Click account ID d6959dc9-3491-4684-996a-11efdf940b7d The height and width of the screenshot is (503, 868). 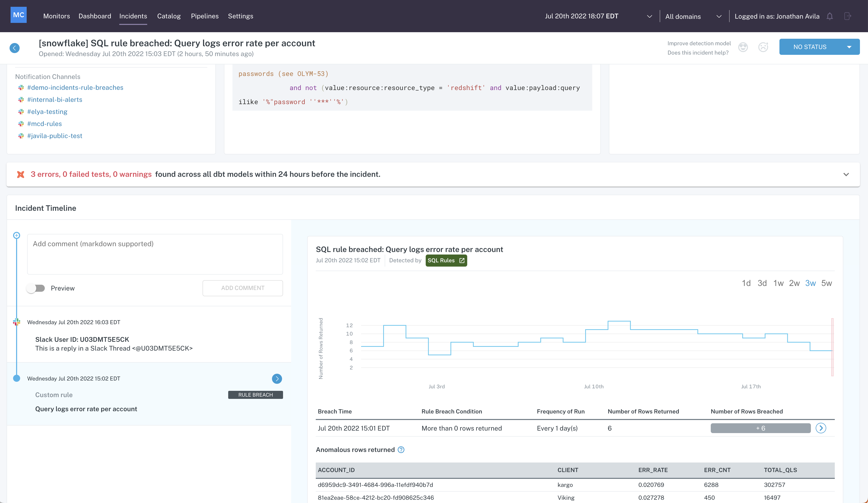point(375,485)
